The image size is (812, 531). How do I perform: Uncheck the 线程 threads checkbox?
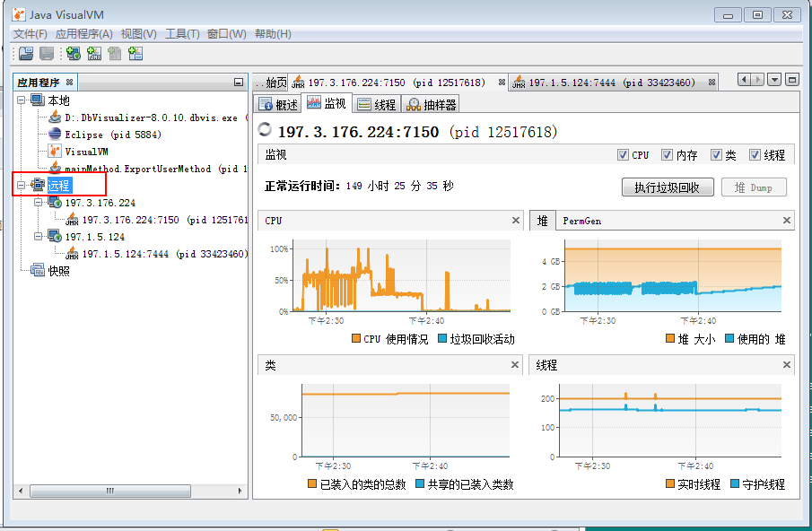[x=755, y=155]
